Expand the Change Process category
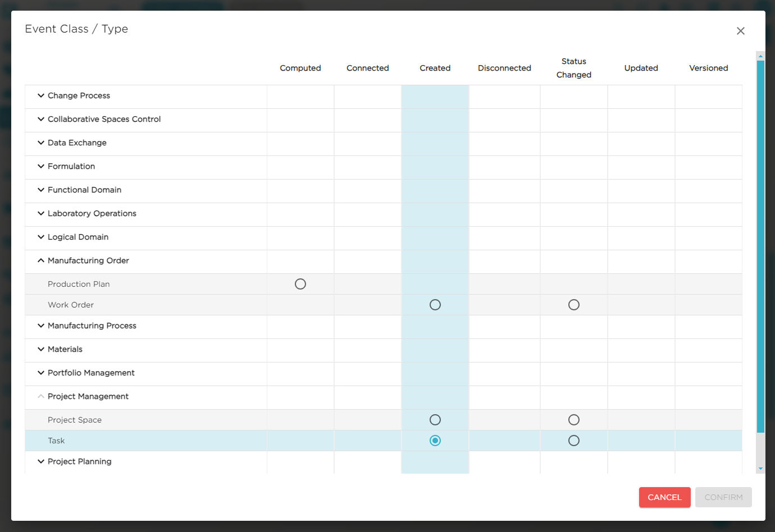 [41, 95]
